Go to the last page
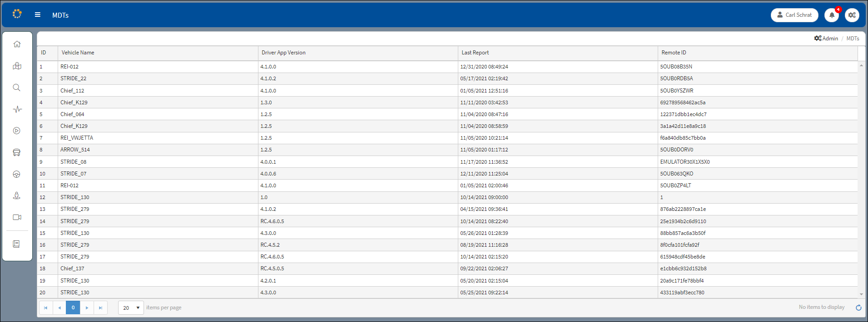 pyautogui.click(x=100, y=307)
